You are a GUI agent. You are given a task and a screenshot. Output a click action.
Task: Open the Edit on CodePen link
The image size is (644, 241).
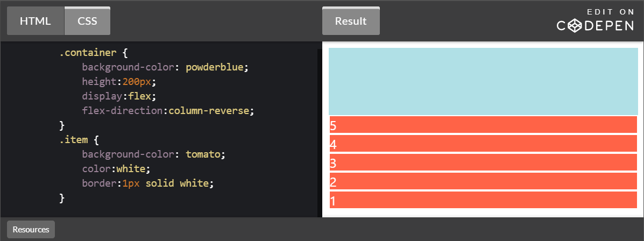click(x=595, y=20)
